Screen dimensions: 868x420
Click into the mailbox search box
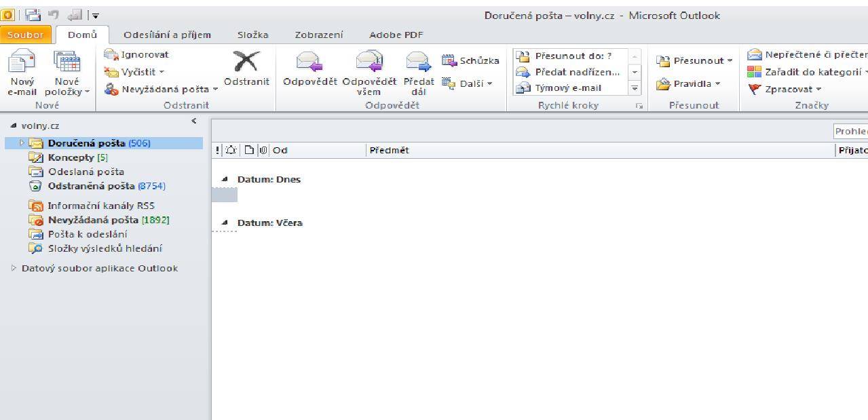coord(851,131)
